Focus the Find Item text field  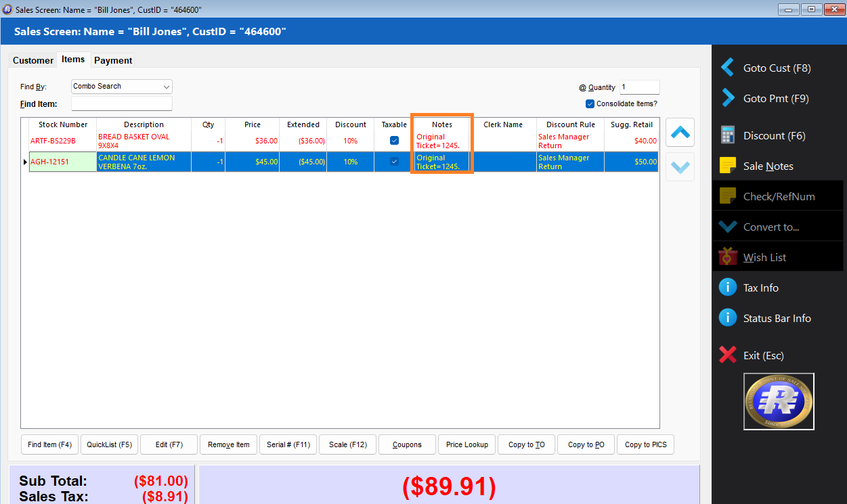122,104
